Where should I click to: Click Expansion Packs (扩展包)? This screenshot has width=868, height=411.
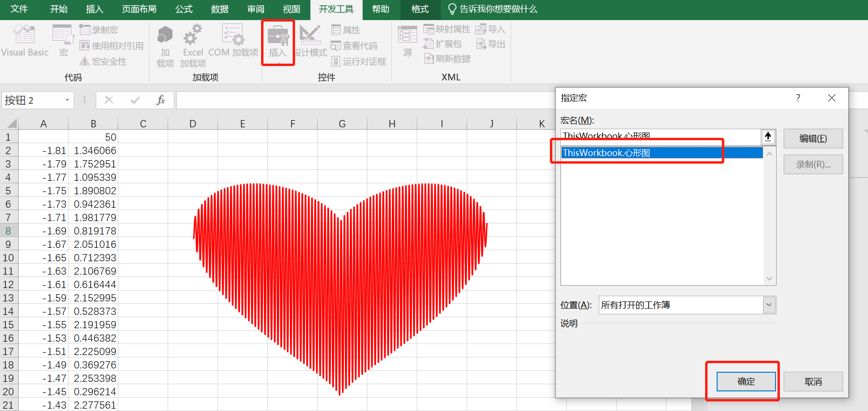coord(443,44)
